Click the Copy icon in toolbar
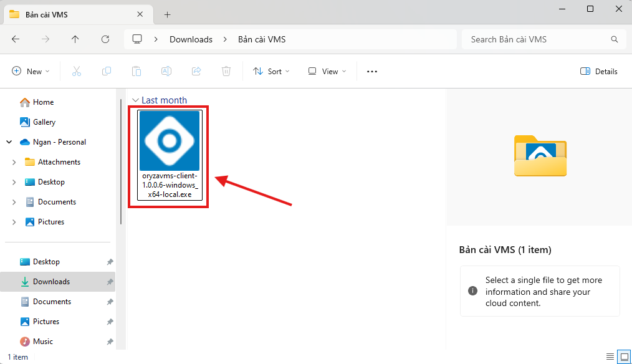 tap(107, 71)
